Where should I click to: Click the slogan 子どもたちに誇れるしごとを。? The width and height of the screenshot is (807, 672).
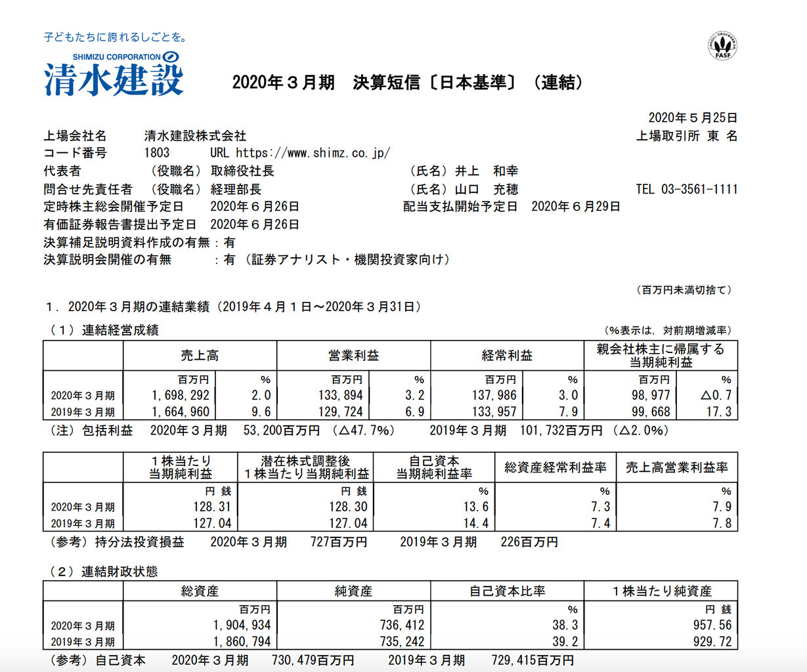116,37
